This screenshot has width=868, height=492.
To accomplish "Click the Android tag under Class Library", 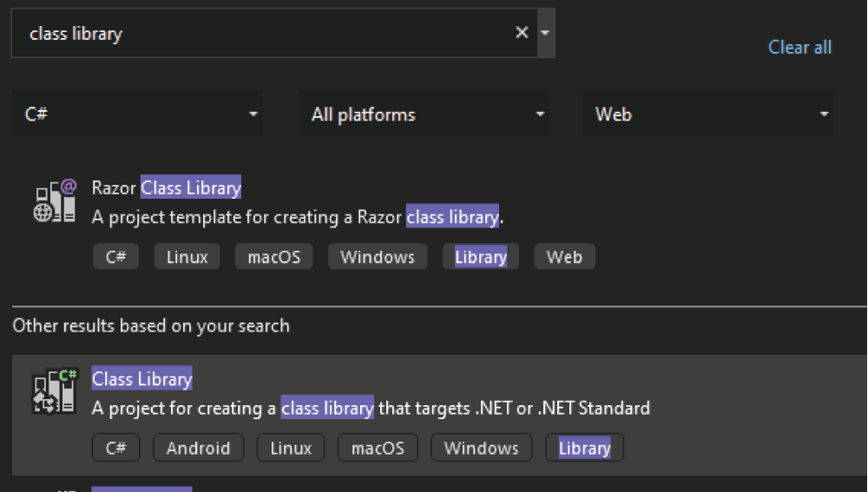I will click(x=198, y=448).
